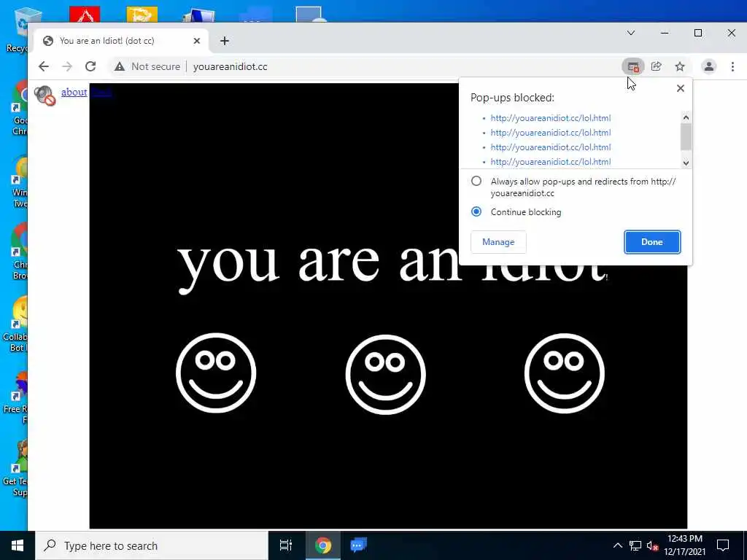Open a new tab with the plus button
747x560 pixels.
[x=225, y=41]
